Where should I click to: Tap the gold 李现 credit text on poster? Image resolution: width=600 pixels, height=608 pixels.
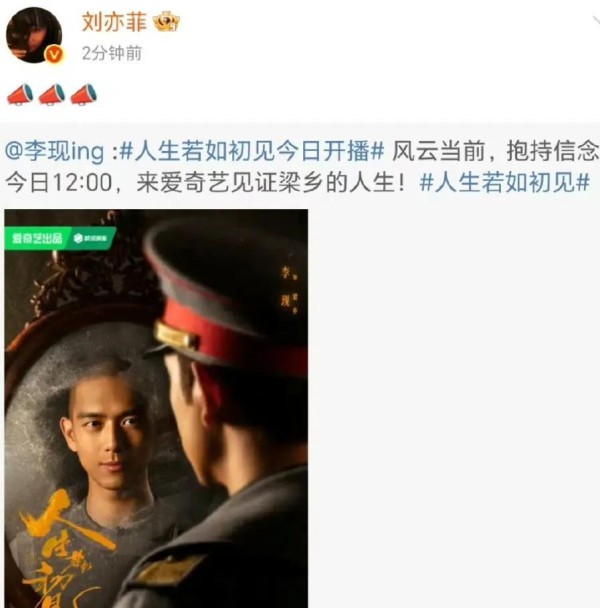point(287,288)
